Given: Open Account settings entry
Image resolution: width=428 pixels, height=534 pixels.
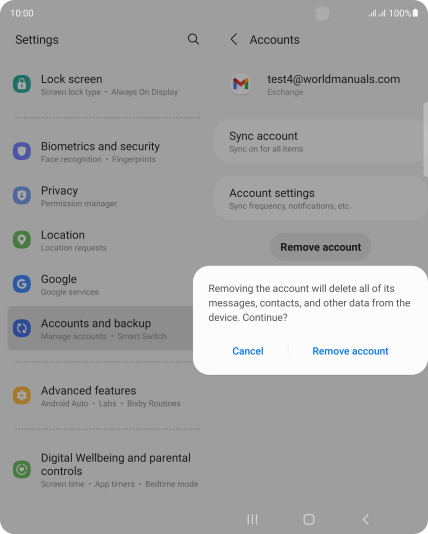Looking at the screenshot, I should (321, 198).
